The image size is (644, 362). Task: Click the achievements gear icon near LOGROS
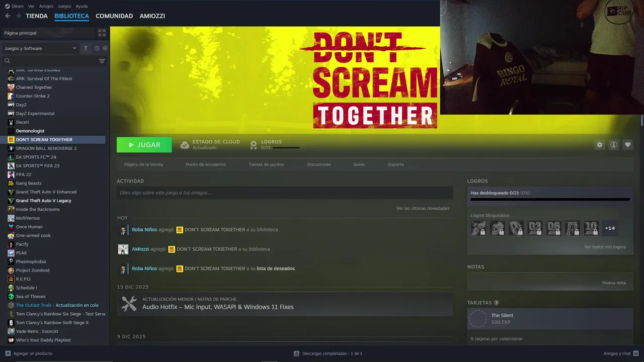pyautogui.click(x=254, y=145)
